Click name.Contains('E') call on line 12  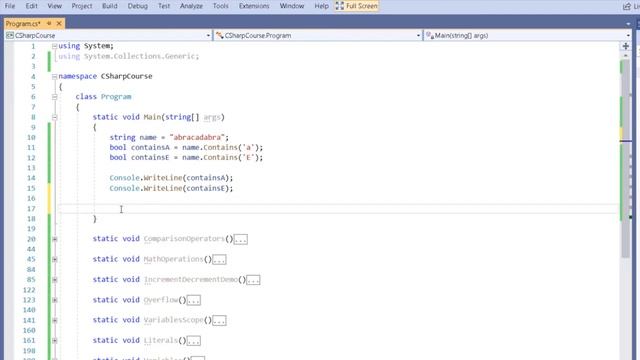221,158
